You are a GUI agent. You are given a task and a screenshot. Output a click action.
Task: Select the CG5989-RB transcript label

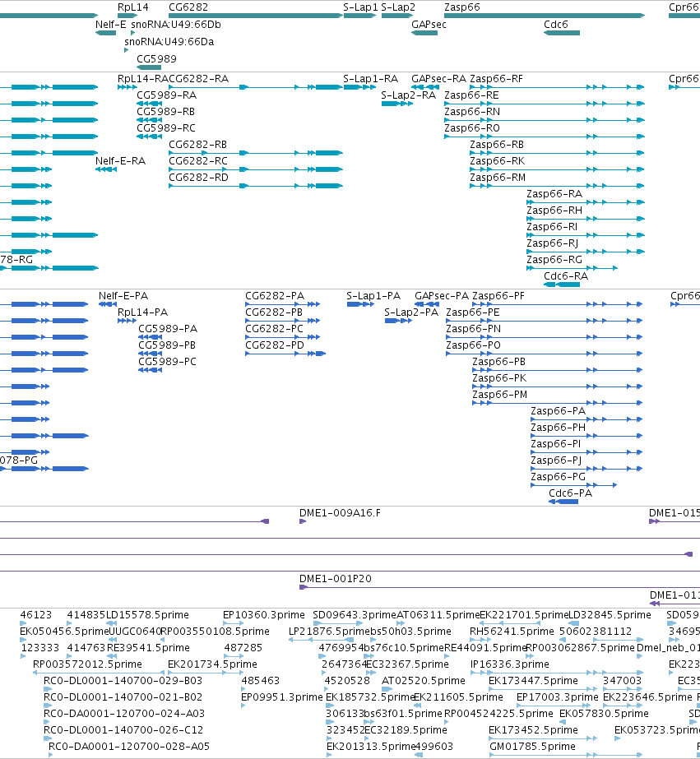click(165, 112)
